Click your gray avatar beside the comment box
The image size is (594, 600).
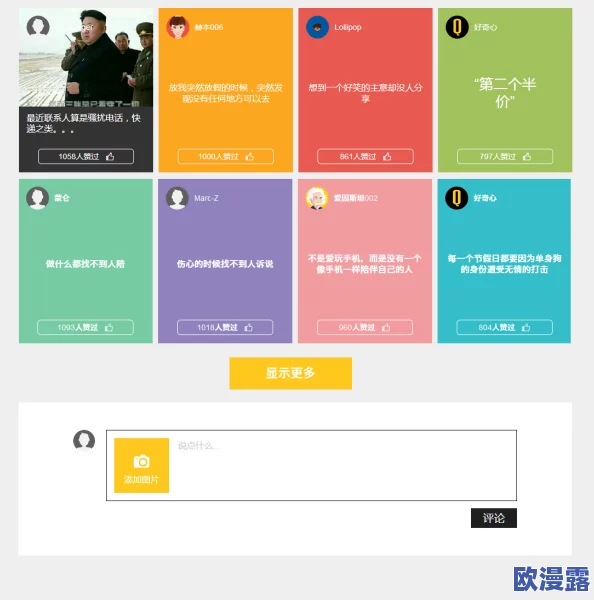84,440
